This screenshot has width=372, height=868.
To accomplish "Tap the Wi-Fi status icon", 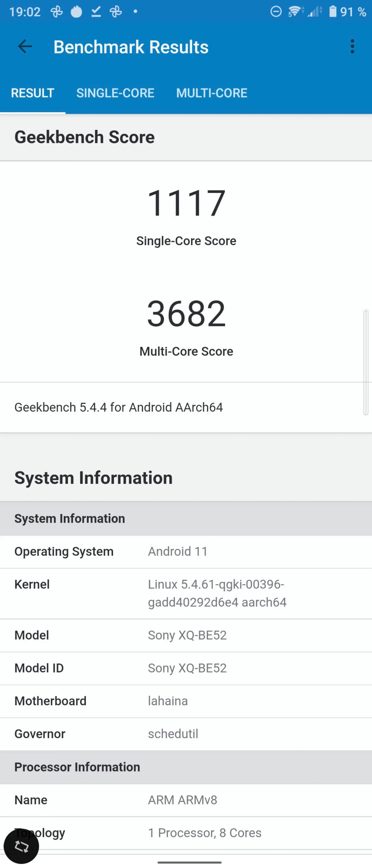I will [x=295, y=11].
